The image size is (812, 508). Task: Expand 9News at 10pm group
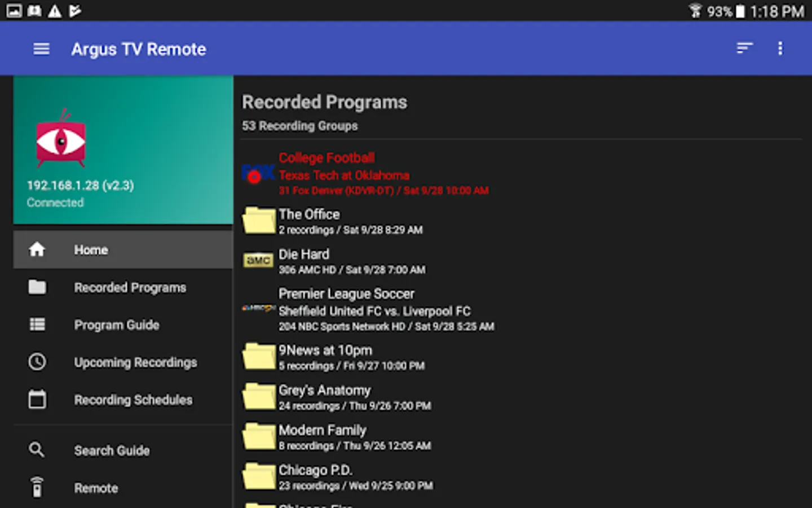(522, 357)
